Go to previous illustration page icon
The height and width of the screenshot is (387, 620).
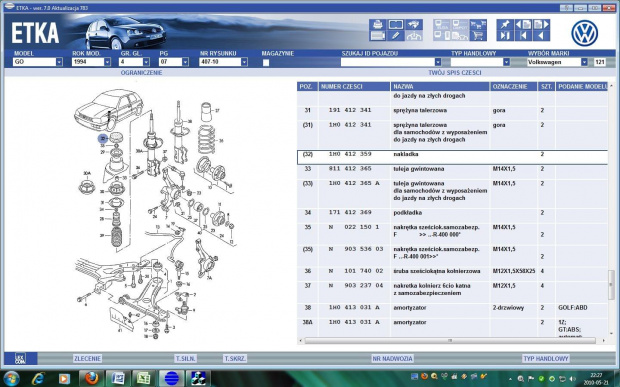523,25
